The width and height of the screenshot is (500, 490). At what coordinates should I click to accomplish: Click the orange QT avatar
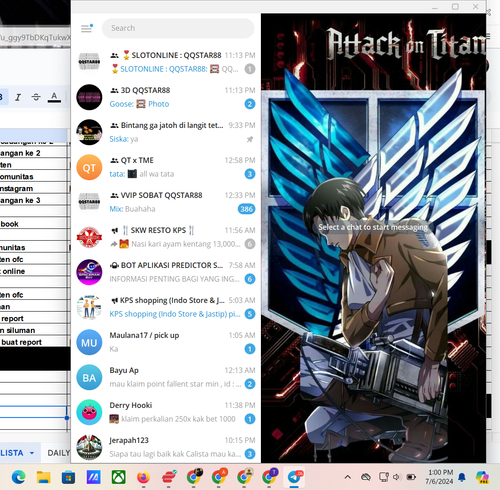(x=89, y=167)
